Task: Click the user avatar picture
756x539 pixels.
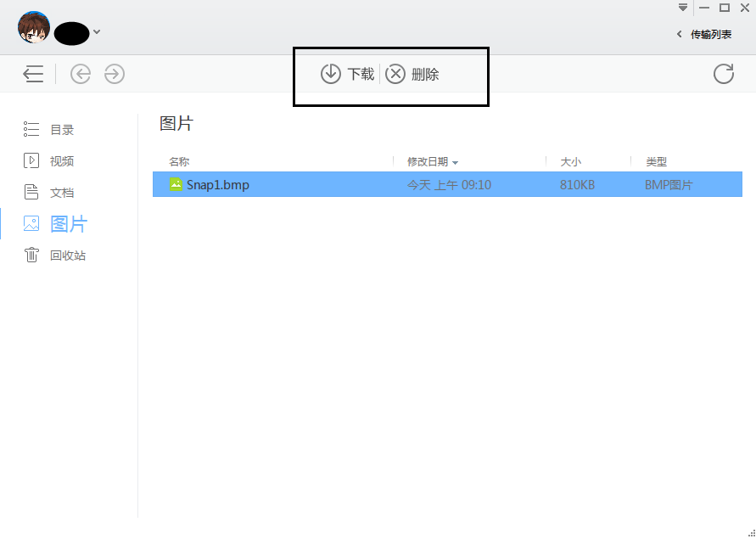Action: coord(34,27)
